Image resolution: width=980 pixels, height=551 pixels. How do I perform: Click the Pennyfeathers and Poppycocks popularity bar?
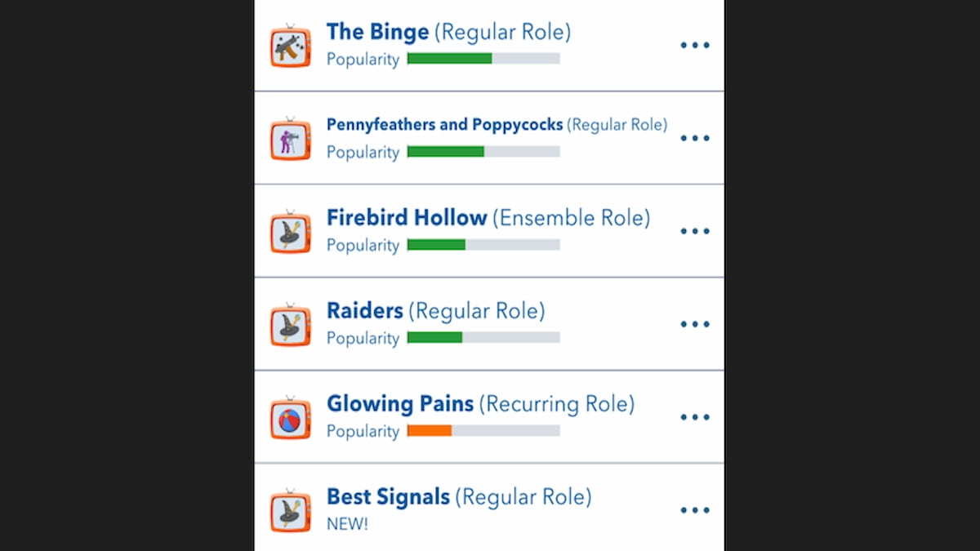pos(483,152)
